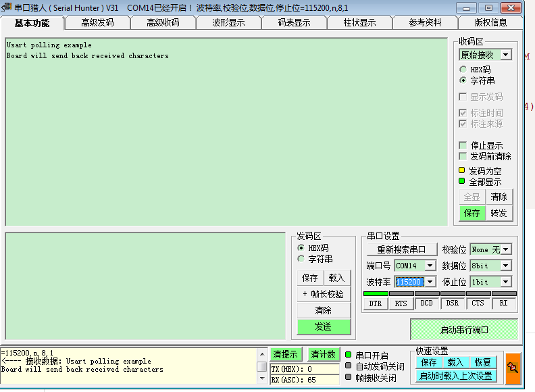The height and width of the screenshot is (392, 535).
Task: Click the 重新搜索串口 button
Action: 402,249
